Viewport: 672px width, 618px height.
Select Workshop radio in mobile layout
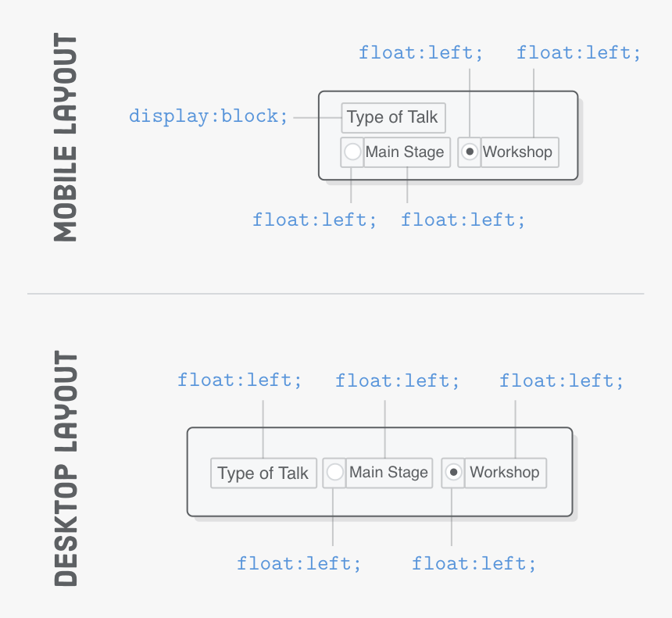(469, 152)
